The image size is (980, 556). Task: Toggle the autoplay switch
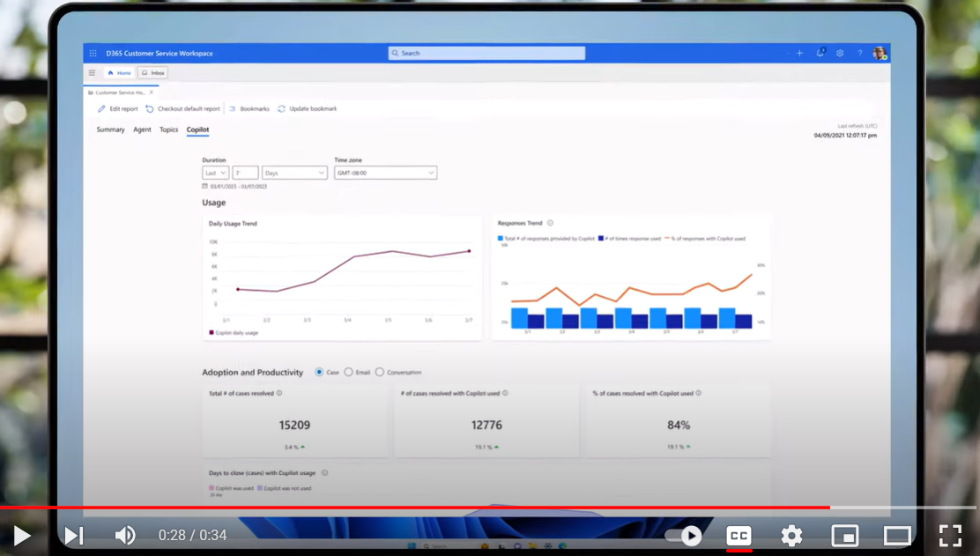pos(684,535)
